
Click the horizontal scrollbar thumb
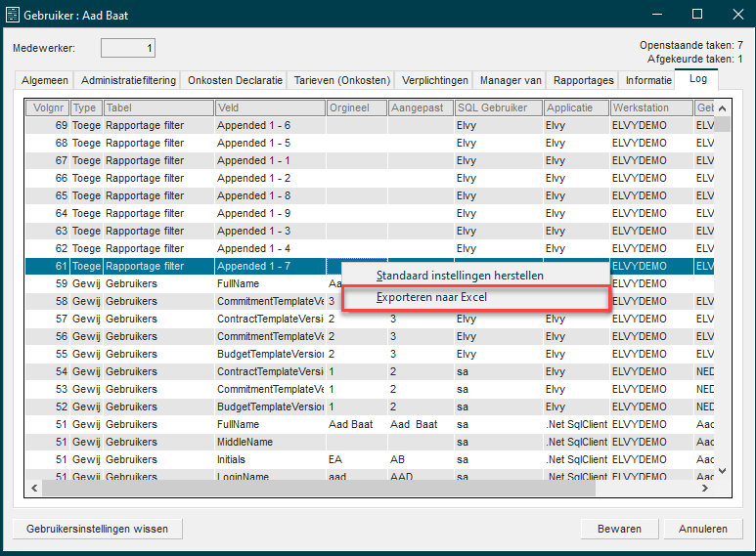pyautogui.click(x=319, y=488)
